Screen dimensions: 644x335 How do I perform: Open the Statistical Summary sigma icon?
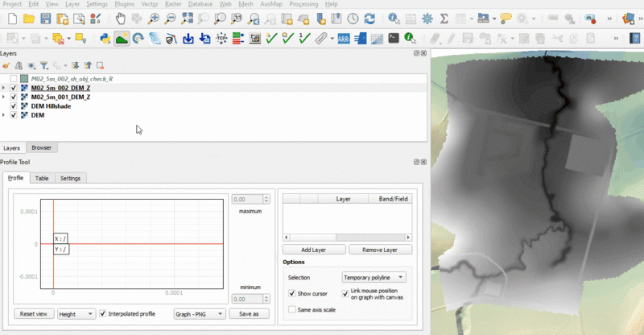(444, 18)
